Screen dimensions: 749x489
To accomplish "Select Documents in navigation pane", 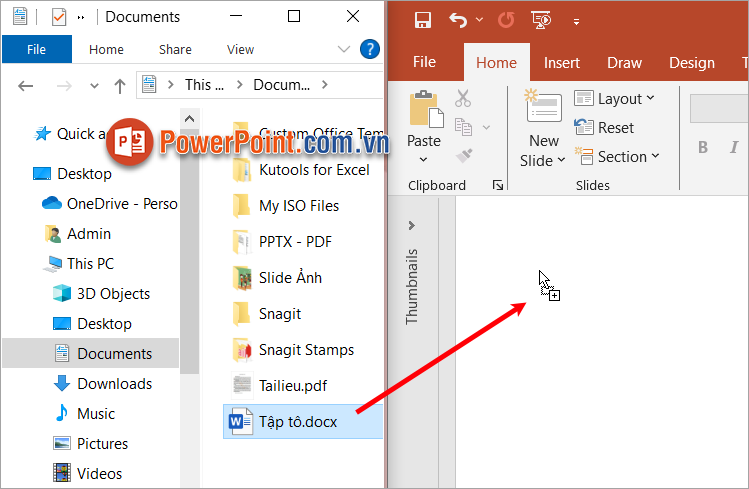I will (x=91, y=353).
